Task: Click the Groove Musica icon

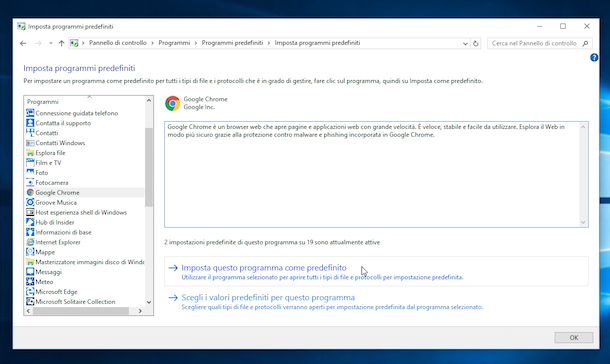Action: tap(30, 202)
